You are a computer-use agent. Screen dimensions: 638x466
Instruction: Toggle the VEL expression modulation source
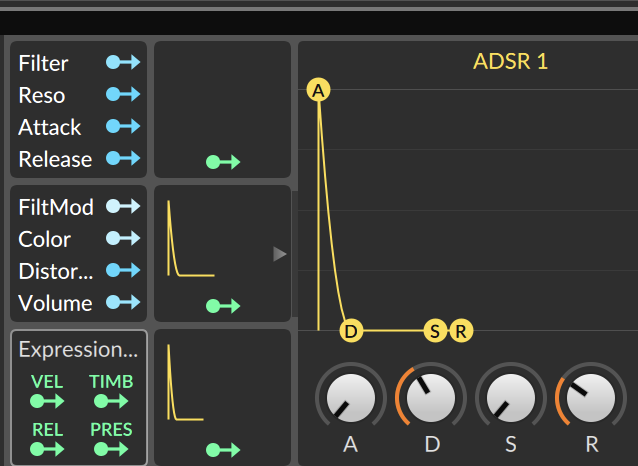click(47, 402)
